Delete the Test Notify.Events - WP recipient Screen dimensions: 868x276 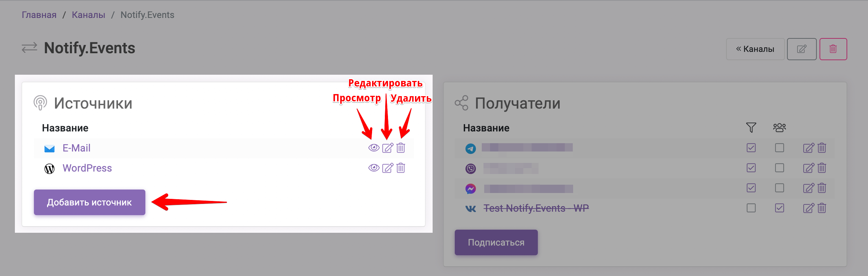(x=822, y=208)
